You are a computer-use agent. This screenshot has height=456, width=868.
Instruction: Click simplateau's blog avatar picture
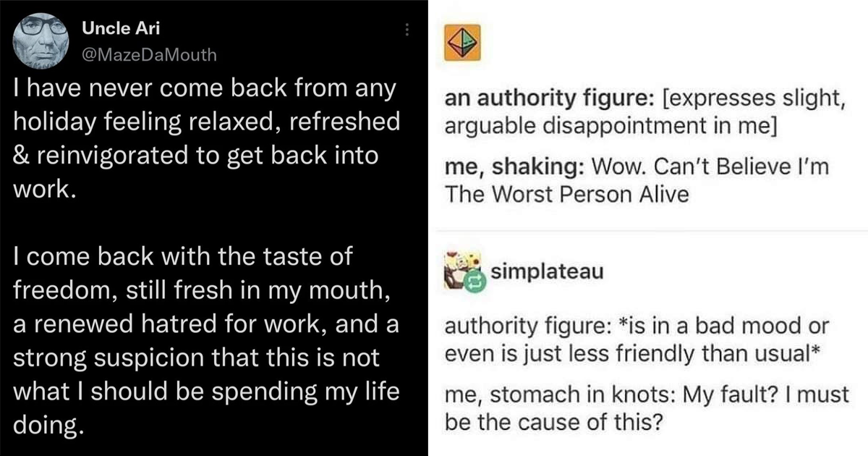coord(457,268)
